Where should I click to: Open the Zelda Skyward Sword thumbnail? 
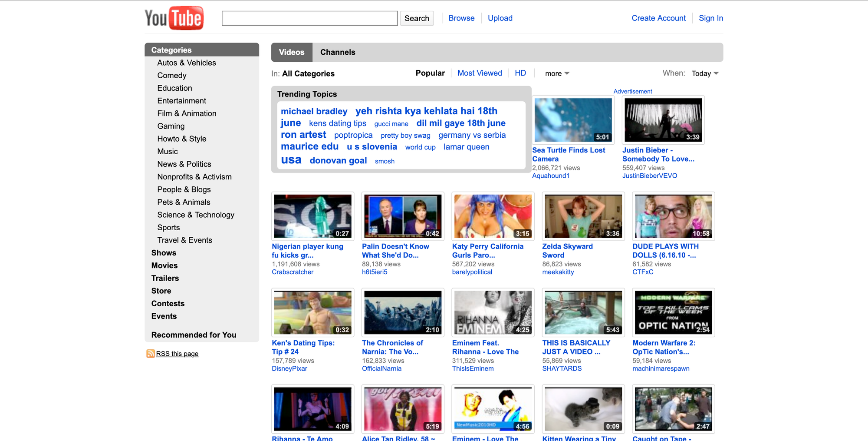(583, 216)
